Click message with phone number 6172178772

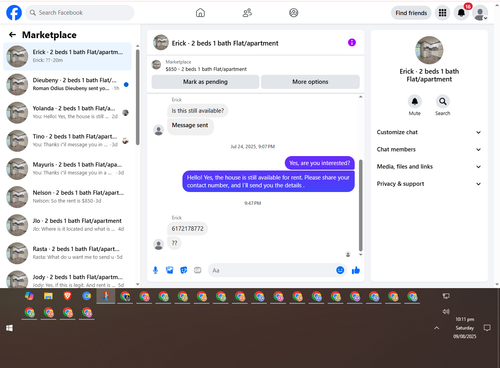187,229
